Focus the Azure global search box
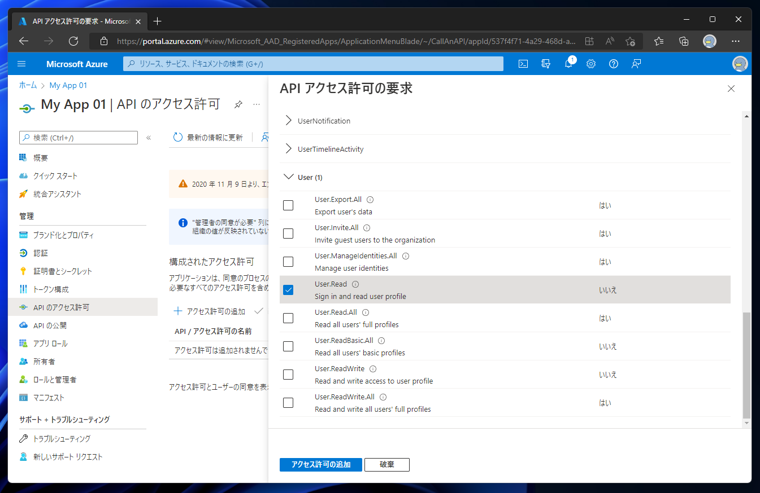This screenshot has width=760, height=493. click(x=313, y=64)
